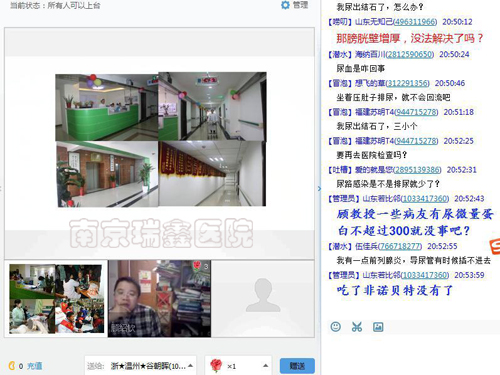Select the scissors screenshot tool

[357, 327]
